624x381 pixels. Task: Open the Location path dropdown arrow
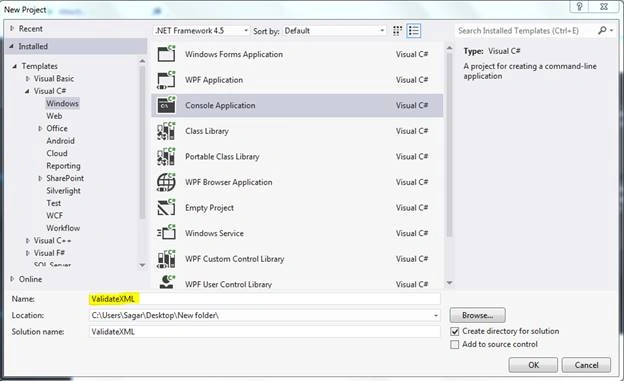coord(436,316)
